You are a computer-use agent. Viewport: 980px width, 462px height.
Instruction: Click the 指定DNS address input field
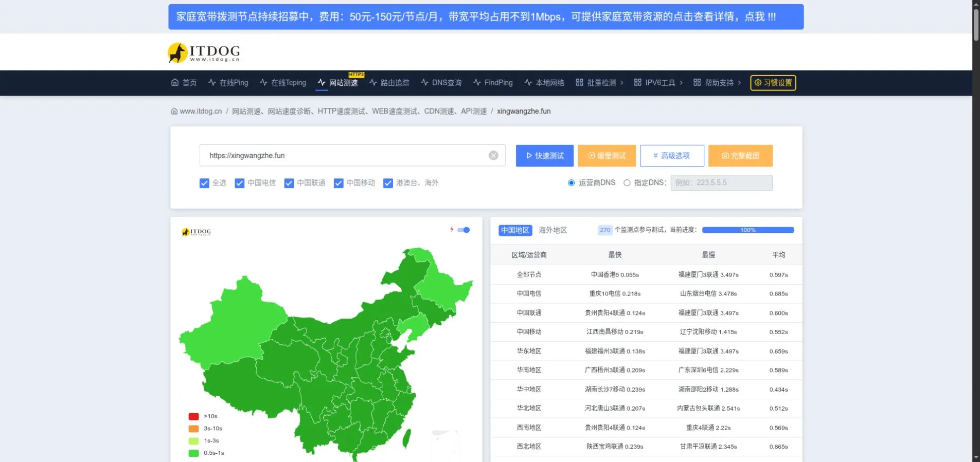[721, 183]
